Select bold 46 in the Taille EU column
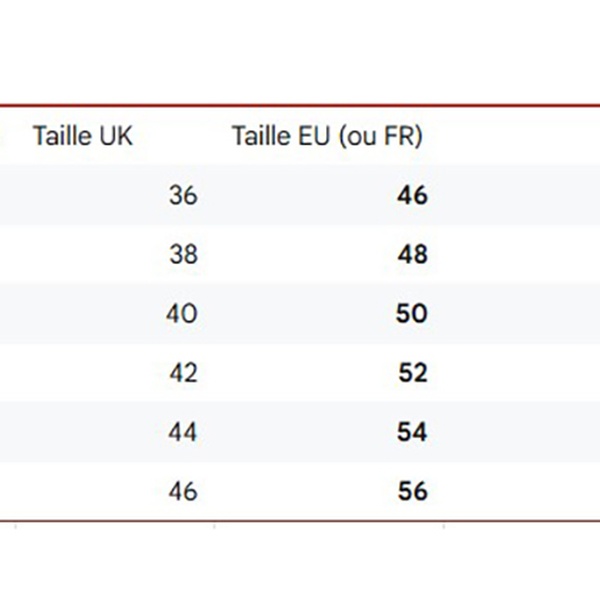 (412, 195)
